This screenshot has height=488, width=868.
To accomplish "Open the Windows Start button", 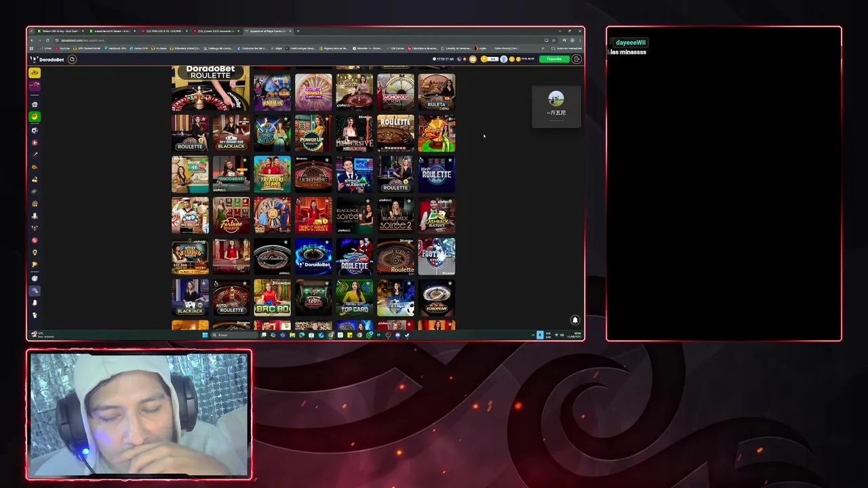I will point(205,335).
